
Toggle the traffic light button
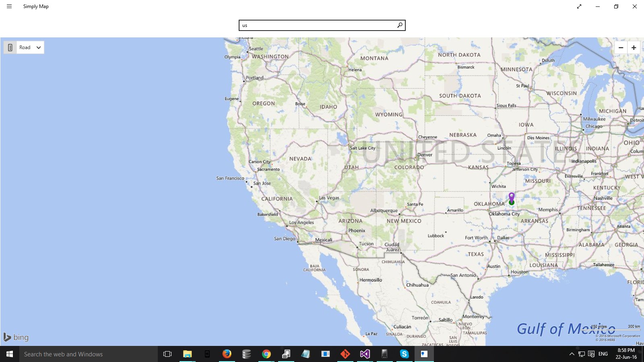pos(10,47)
